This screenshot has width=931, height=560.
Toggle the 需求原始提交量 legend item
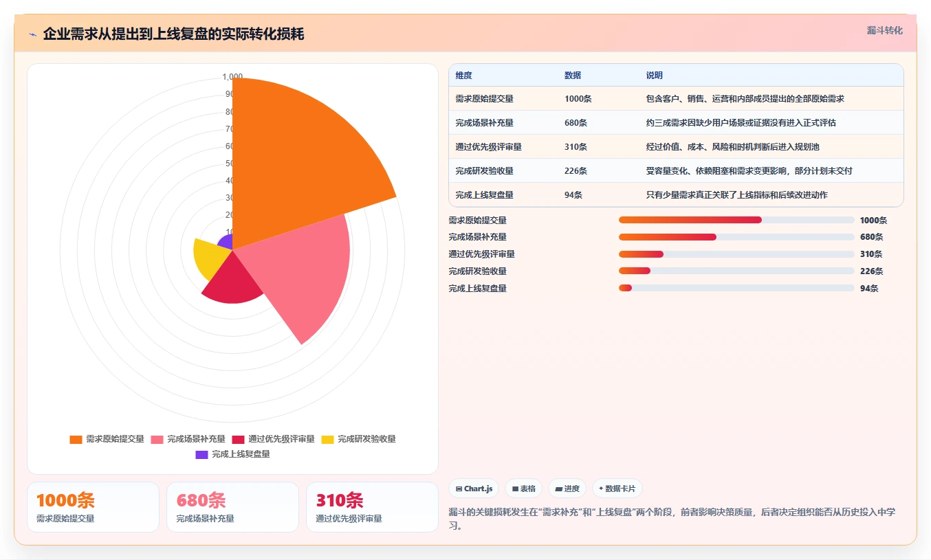click(107, 439)
